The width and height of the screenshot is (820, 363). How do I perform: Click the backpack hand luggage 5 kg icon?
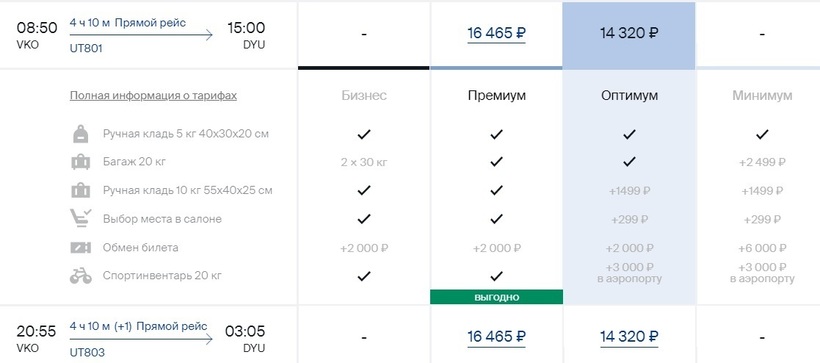point(81,134)
